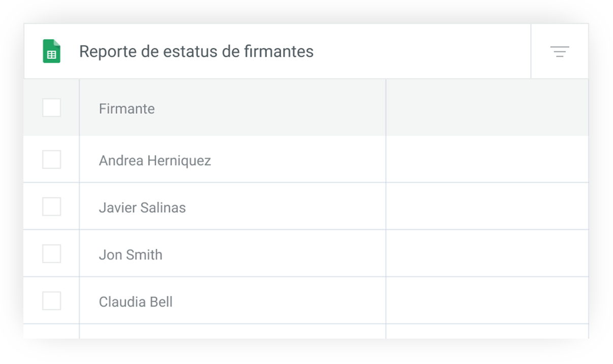
Task: Click empty cell beside Jon Smith
Action: coord(487,254)
